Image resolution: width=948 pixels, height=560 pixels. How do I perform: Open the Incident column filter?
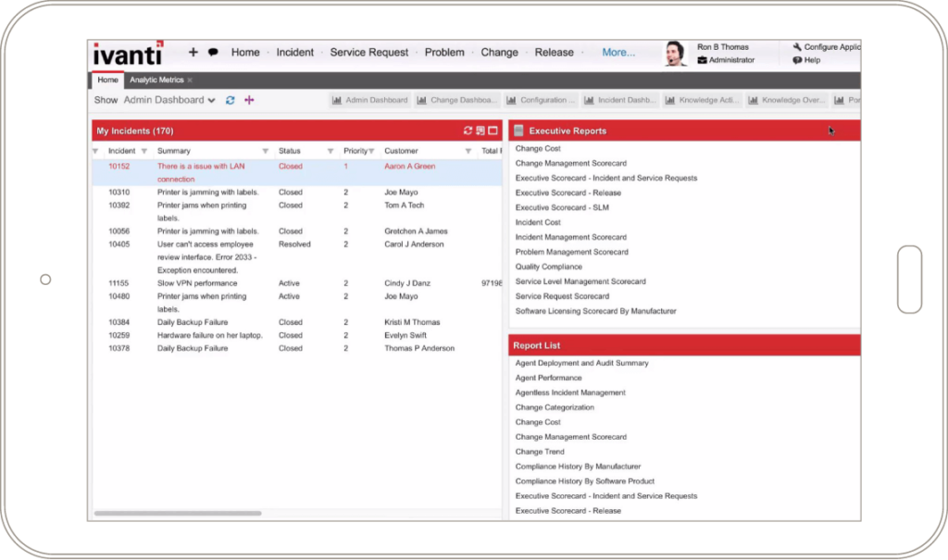143,151
